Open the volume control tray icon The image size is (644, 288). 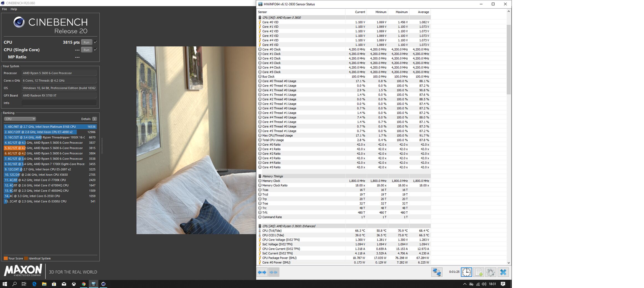point(484,284)
